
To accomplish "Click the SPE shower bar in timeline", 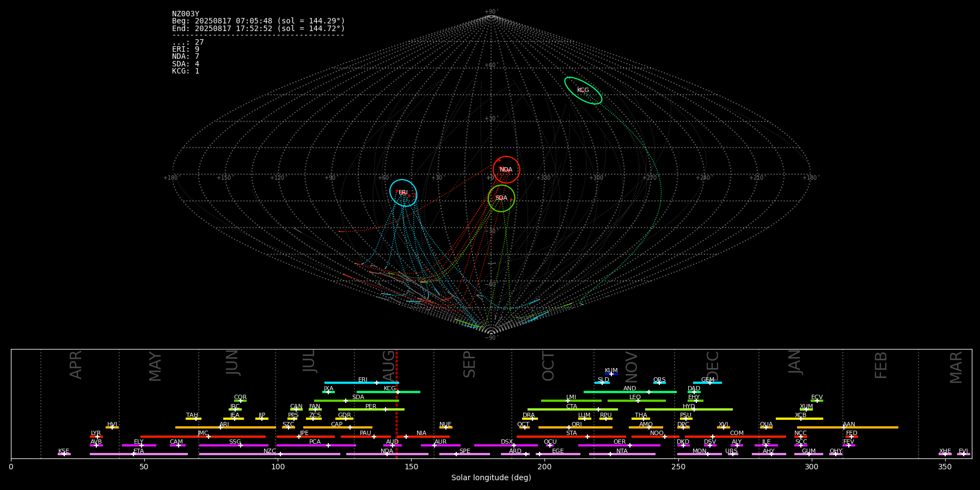I will coord(464,454).
